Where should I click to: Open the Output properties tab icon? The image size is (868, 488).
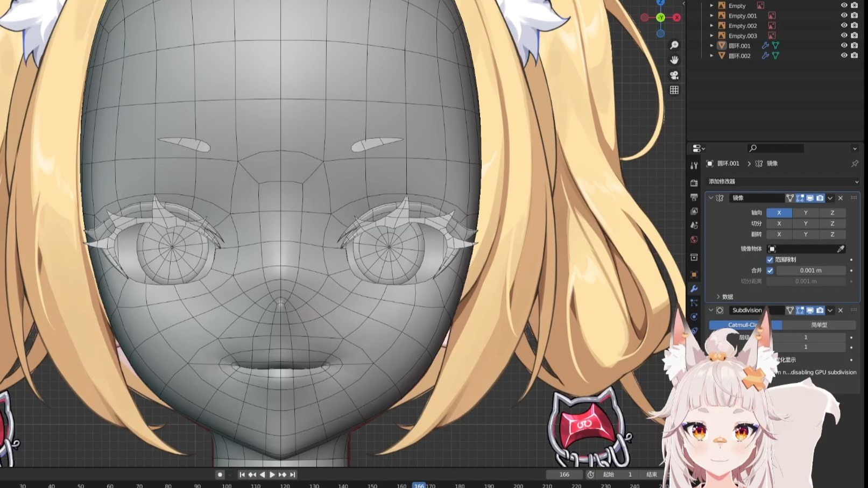click(694, 197)
